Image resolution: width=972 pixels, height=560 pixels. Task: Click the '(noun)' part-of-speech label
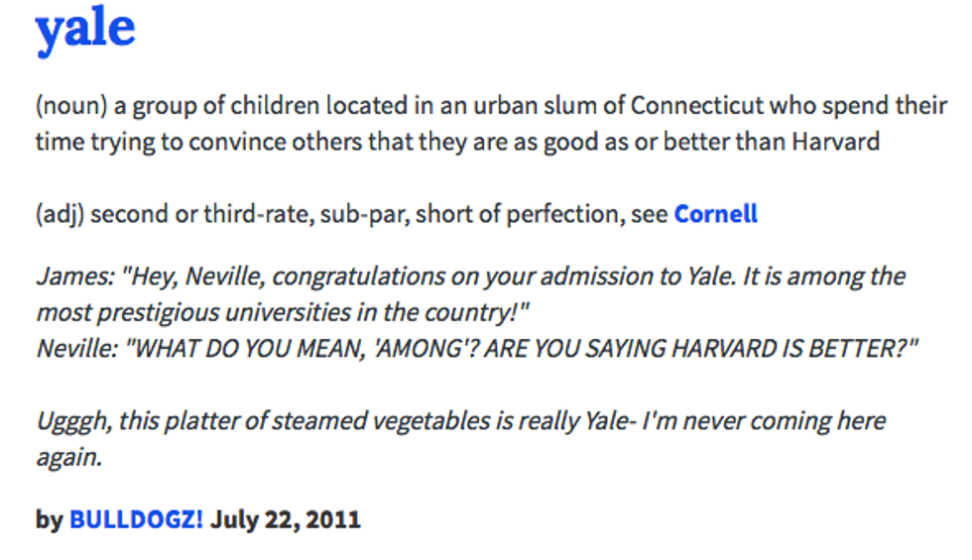66,105
